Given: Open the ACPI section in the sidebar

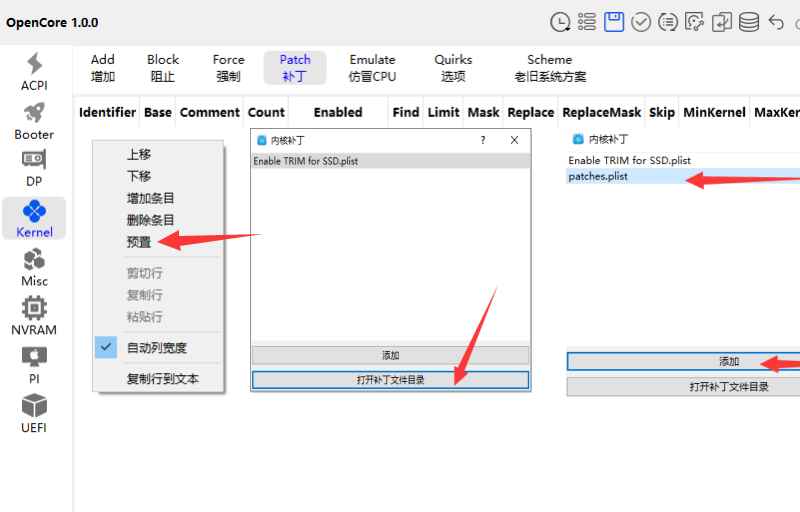Looking at the screenshot, I should point(34,72).
